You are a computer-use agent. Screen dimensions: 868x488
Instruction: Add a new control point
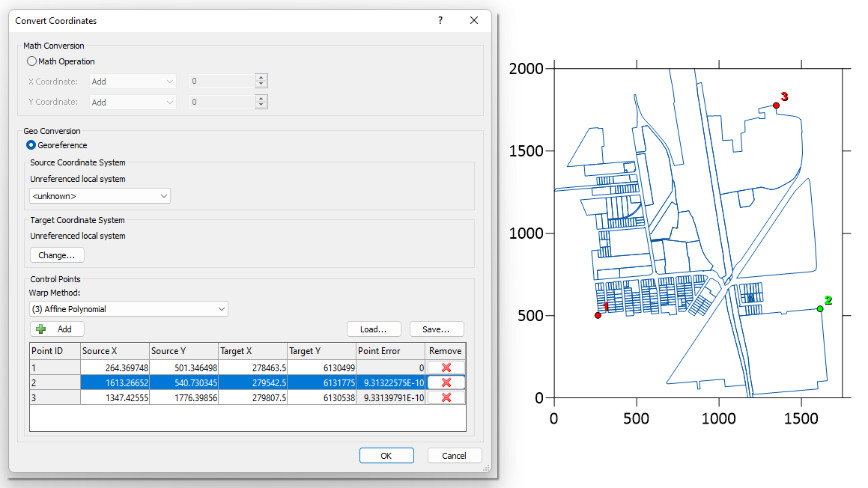click(56, 329)
